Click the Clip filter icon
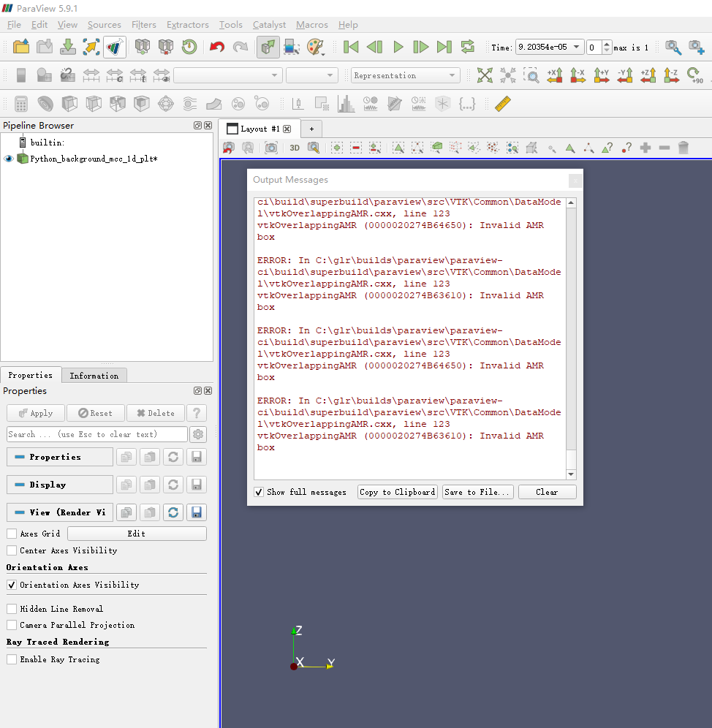 (x=69, y=104)
